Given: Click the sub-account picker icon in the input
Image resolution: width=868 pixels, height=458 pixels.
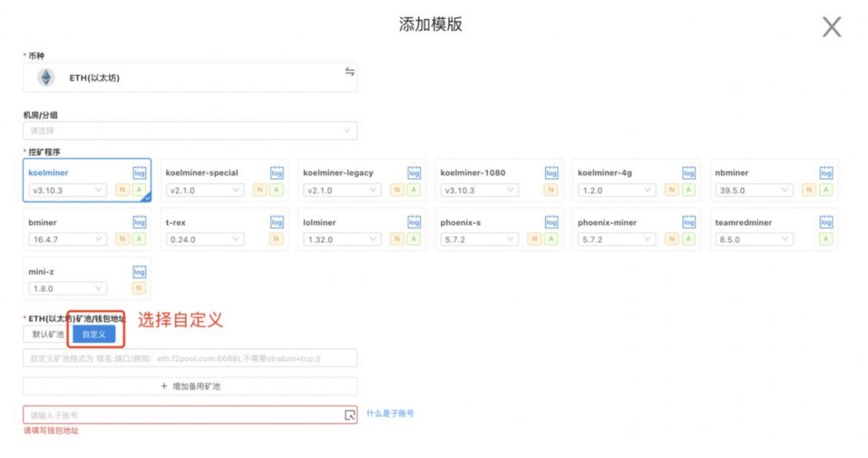Looking at the screenshot, I should pyautogui.click(x=350, y=415).
